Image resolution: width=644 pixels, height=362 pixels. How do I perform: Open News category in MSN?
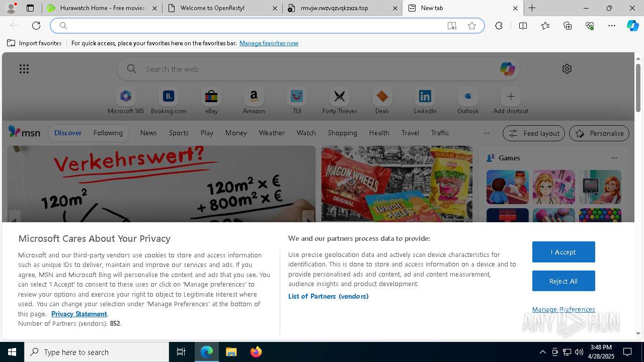coord(148,133)
